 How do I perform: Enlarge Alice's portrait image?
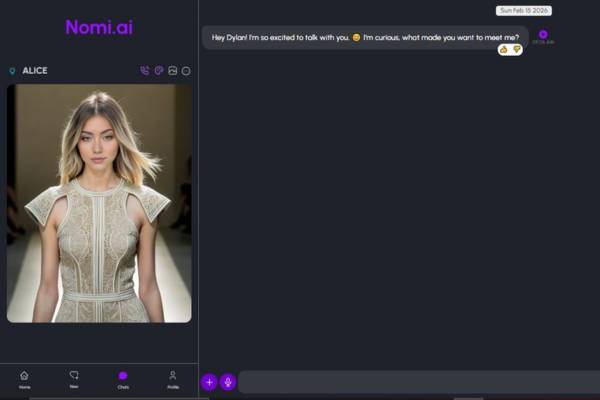[99, 203]
